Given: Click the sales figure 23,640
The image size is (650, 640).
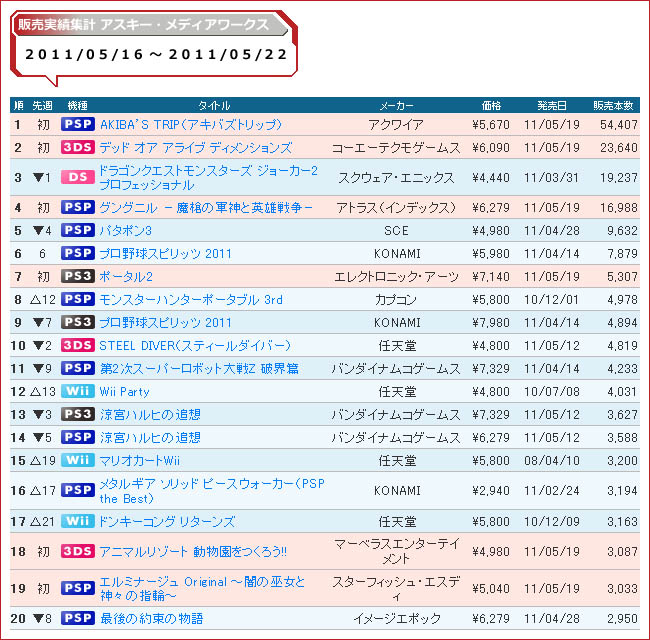Looking at the screenshot, I should [619, 148].
